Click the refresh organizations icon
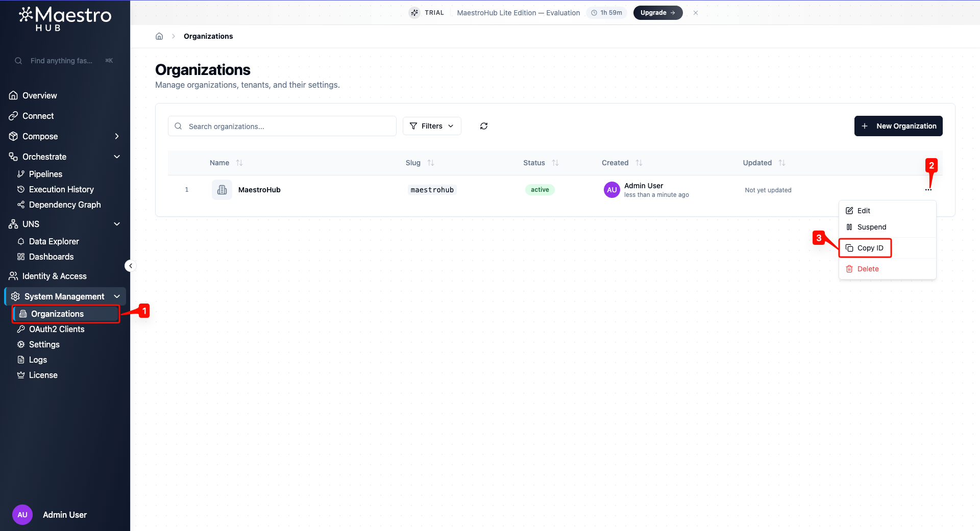The width and height of the screenshot is (980, 531). [483, 126]
